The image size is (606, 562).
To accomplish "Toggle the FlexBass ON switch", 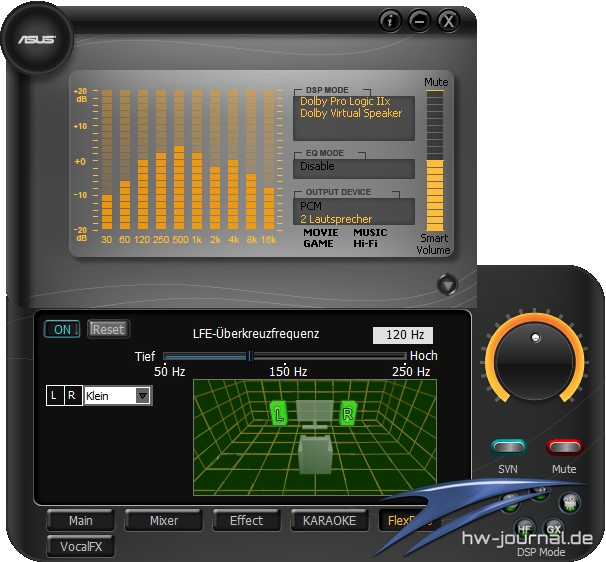I will pyautogui.click(x=62, y=329).
